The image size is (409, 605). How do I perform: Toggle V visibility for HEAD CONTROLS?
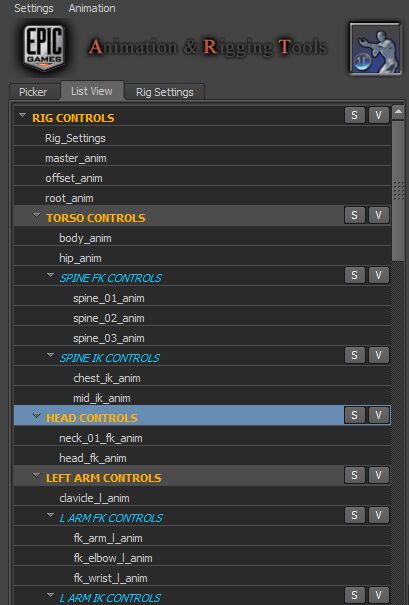379,416
